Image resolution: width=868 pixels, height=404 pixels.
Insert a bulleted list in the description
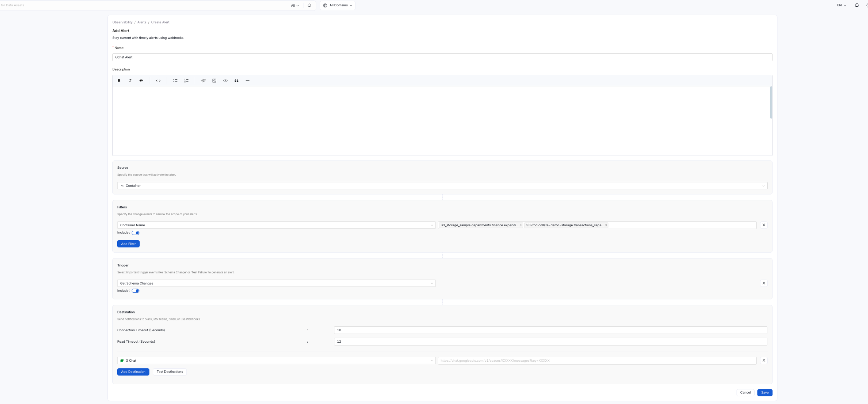[175, 81]
